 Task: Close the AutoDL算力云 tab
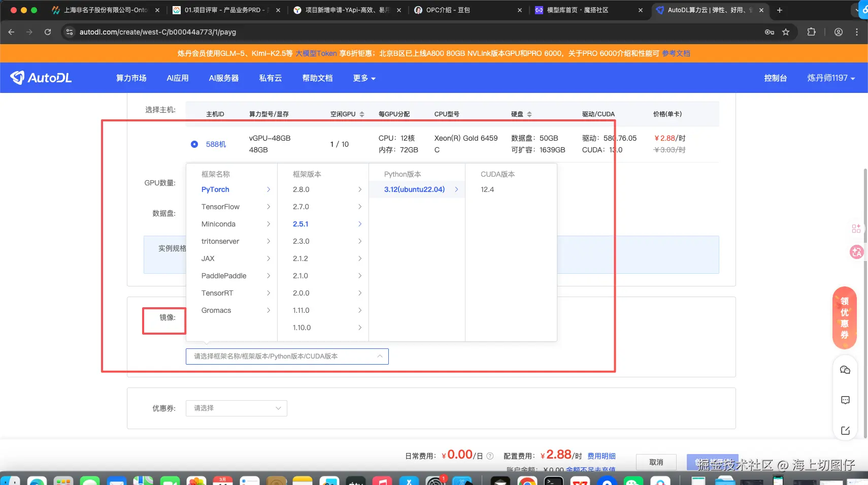pos(761,10)
